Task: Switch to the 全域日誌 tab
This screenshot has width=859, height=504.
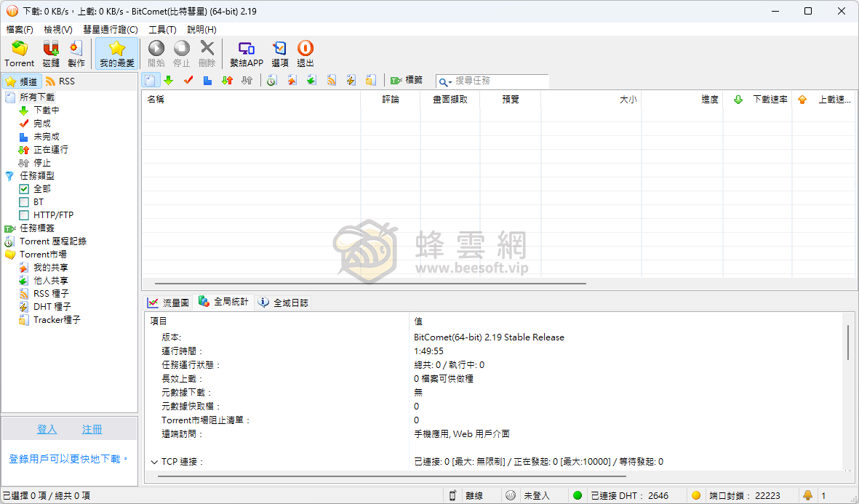Action: coord(283,303)
